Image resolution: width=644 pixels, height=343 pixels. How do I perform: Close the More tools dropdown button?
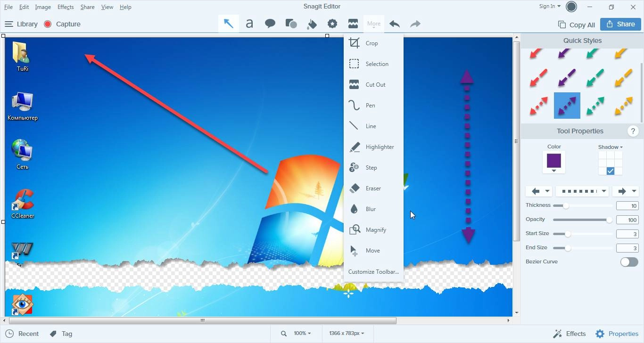(x=374, y=24)
